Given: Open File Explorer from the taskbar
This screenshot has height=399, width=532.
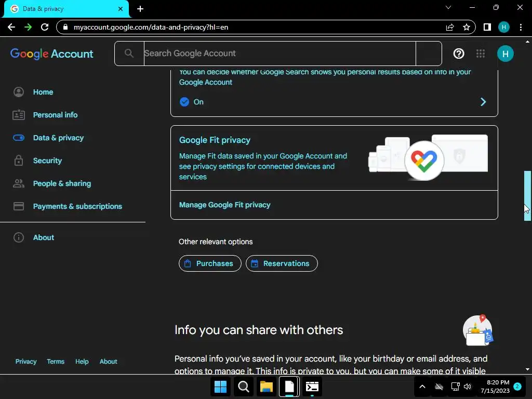Looking at the screenshot, I should (x=267, y=387).
